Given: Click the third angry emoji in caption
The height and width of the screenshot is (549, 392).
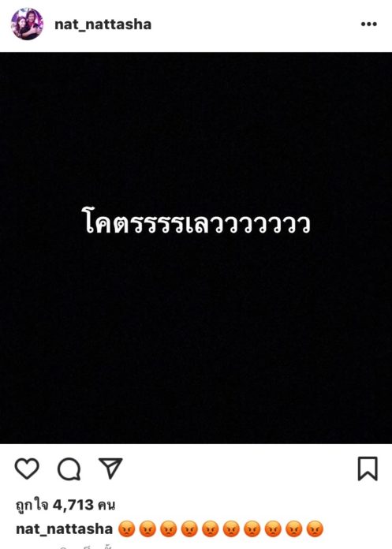Looking at the screenshot, I should 169,529.
